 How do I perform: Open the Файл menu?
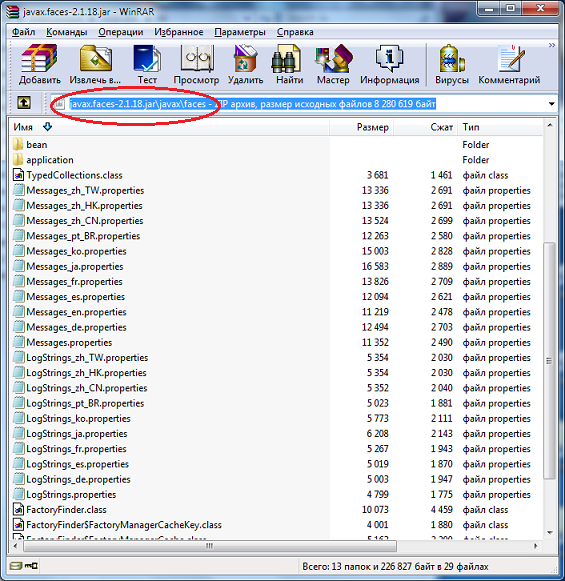pos(23,32)
